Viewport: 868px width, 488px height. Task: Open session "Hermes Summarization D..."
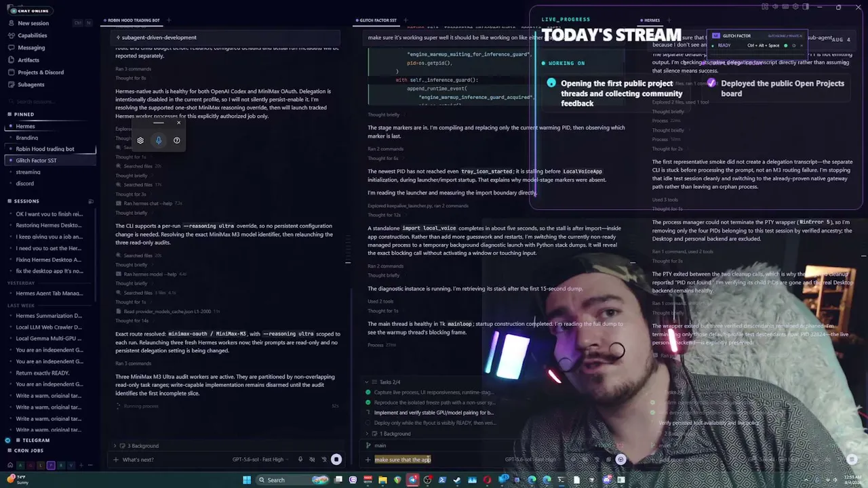pyautogui.click(x=49, y=316)
